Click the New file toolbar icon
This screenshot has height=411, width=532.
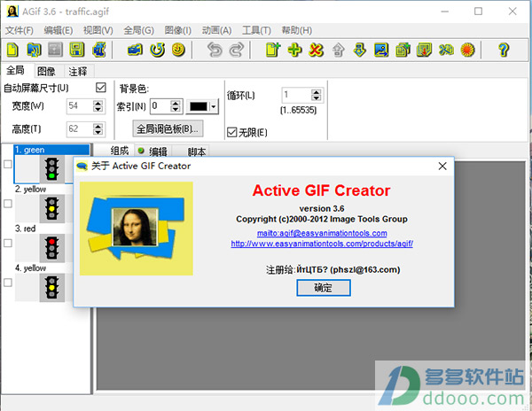(12, 50)
